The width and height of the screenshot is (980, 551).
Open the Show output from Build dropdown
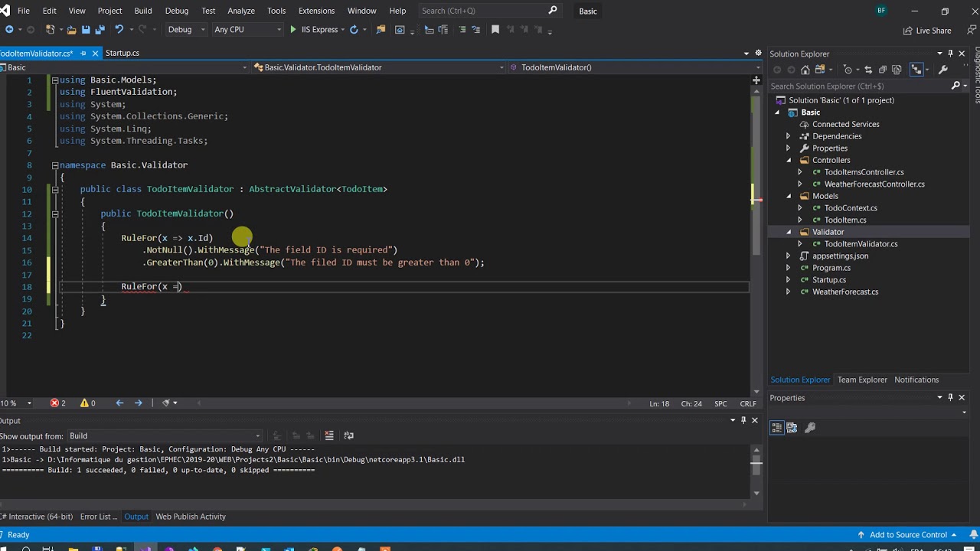(165, 436)
